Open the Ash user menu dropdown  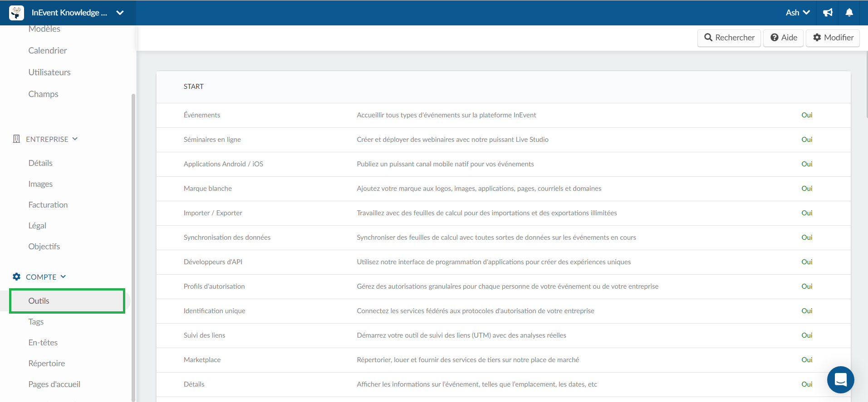click(798, 13)
